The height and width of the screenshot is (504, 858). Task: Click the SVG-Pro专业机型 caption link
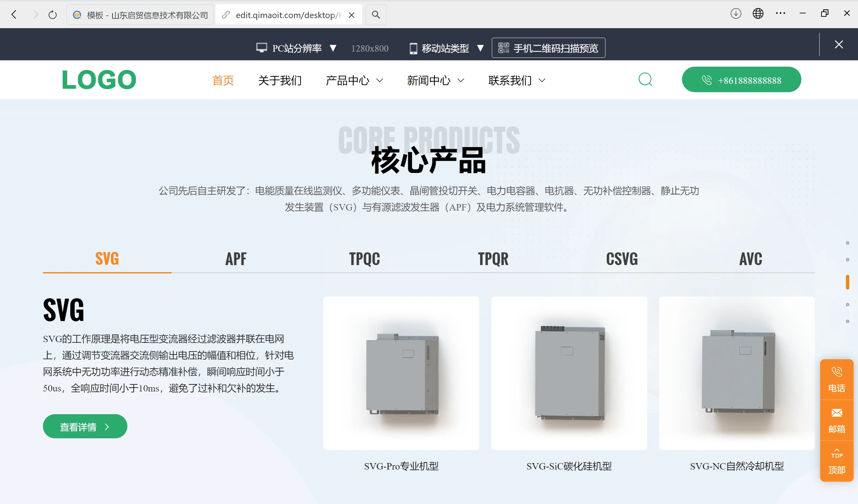401,466
